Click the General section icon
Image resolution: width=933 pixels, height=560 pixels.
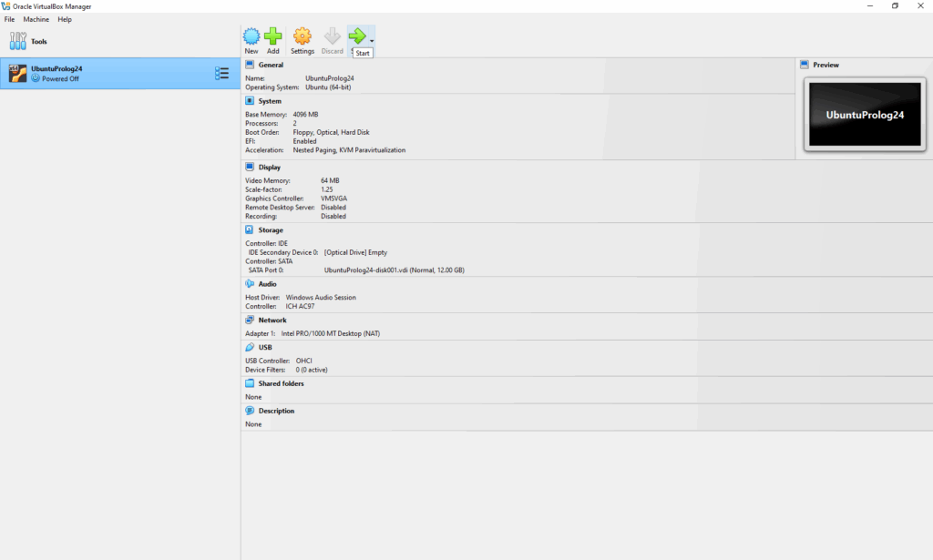click(x=250, y=65)
